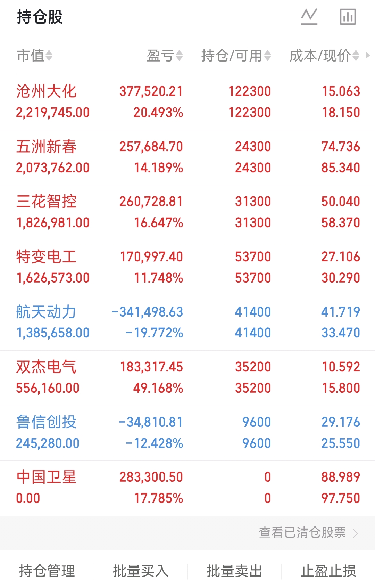Open 持仓管理 tab
The width and height of the screenshot is (375, 588).
click(47, 571)
